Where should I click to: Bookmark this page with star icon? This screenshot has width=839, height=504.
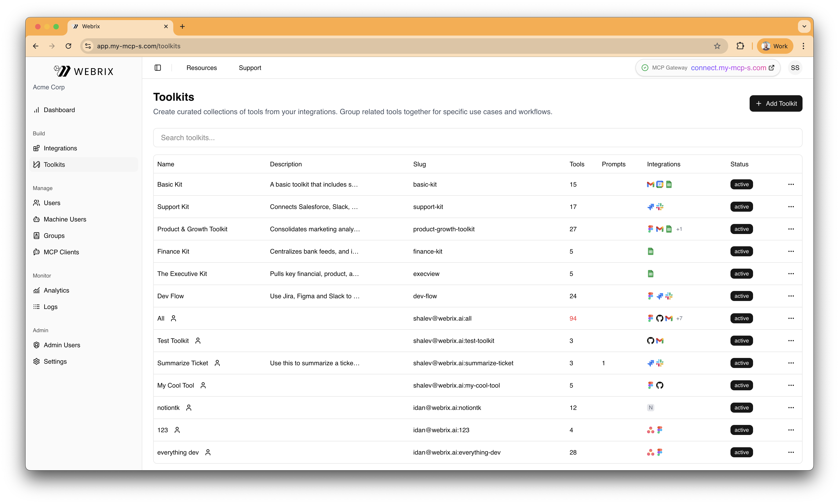717,46
